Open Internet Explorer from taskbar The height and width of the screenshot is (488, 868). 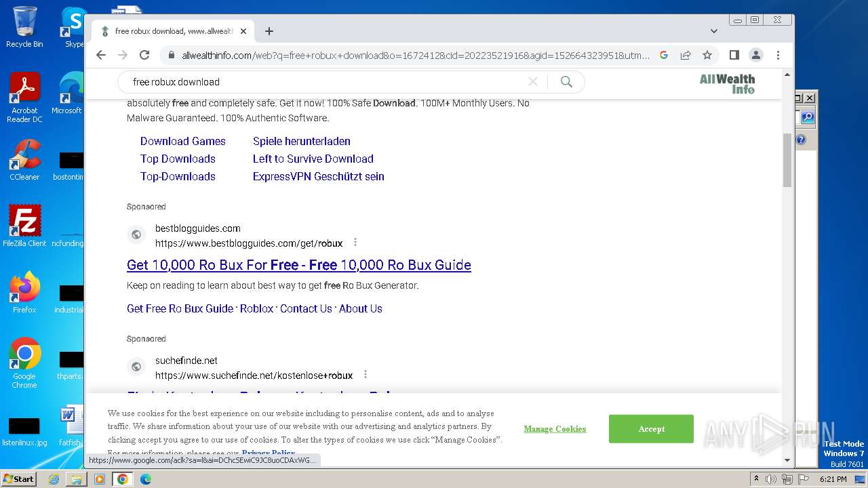pyautogui.click(x=54, y=479)
